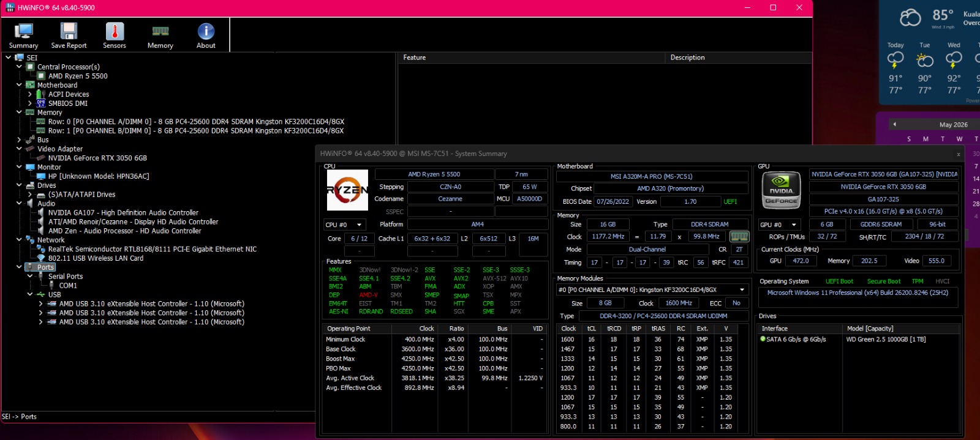Select the ACPI Devices tree item
This screenshot has height=440, width=980.
[69, 94]
